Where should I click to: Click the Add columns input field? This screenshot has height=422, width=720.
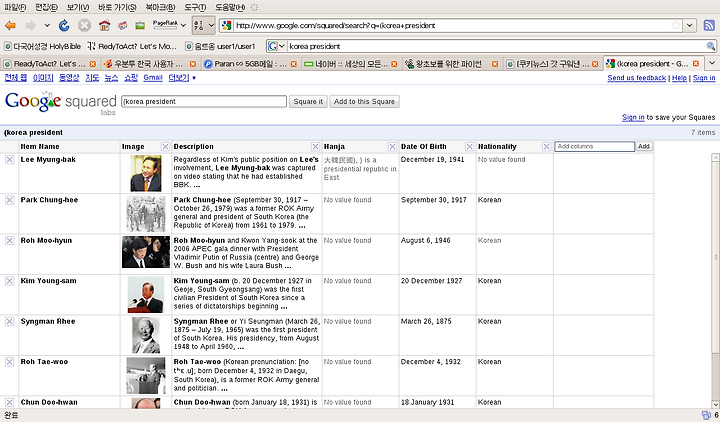(x=595, y=146)
